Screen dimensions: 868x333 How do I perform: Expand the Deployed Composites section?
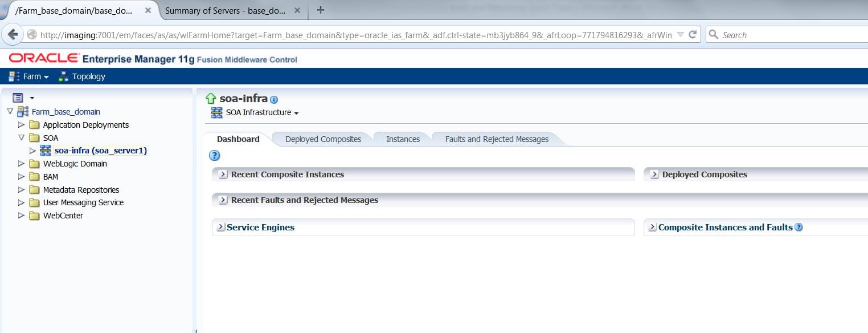654,174
